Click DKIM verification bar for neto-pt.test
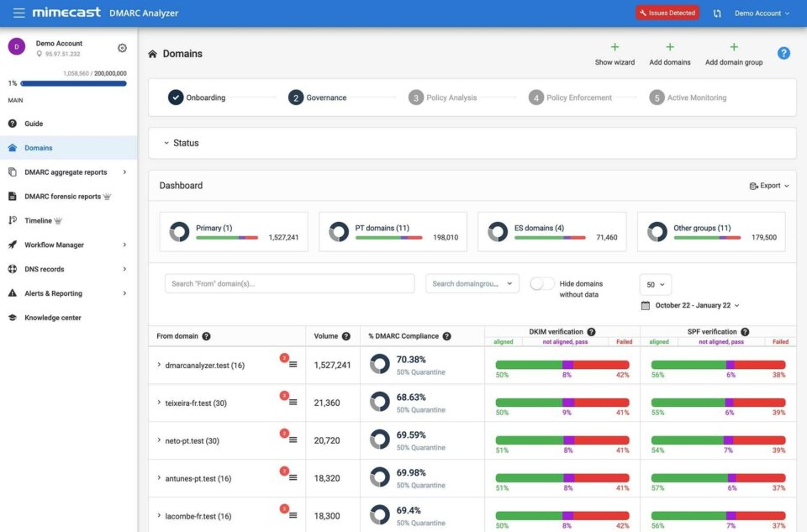 click(x=562, y=440)
